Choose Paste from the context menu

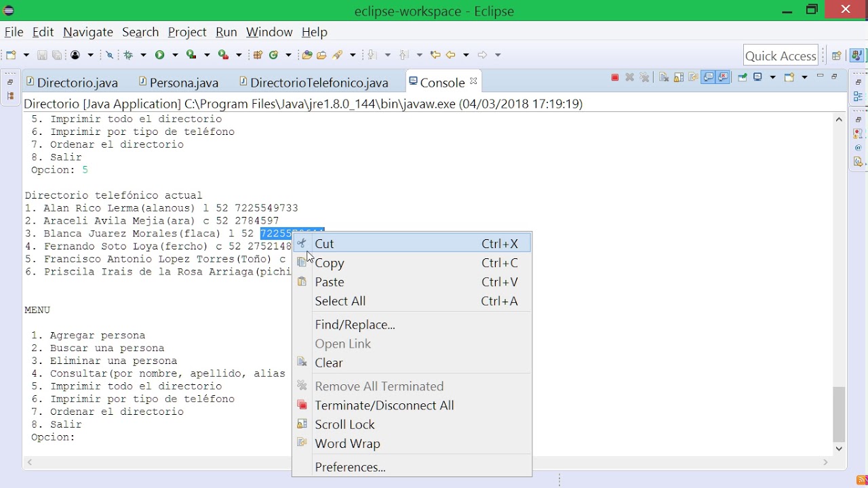412,282
